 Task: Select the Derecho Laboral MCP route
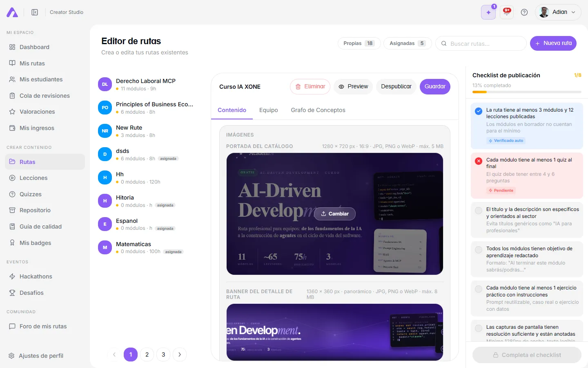click(148, 84)
